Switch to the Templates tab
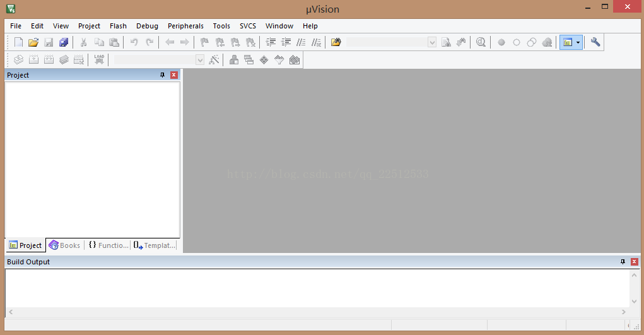Viewport: 644px width, 335px height. 155,245
